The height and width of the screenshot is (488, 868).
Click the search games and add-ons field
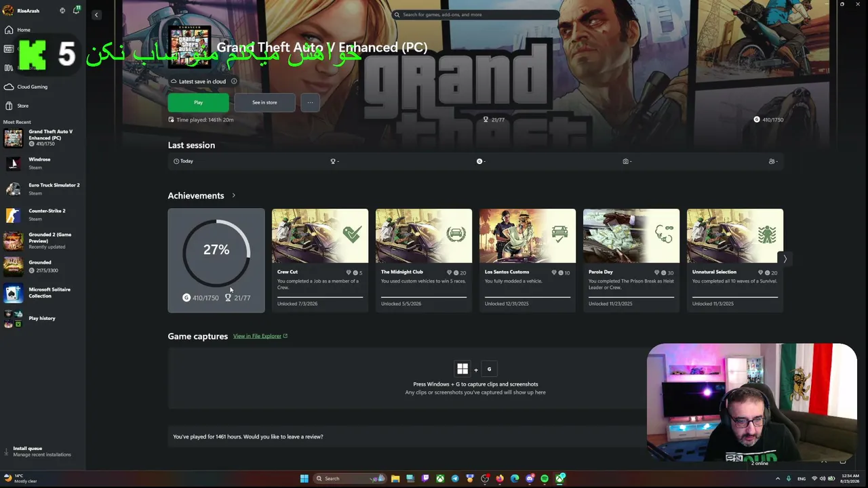coord(476,14)
